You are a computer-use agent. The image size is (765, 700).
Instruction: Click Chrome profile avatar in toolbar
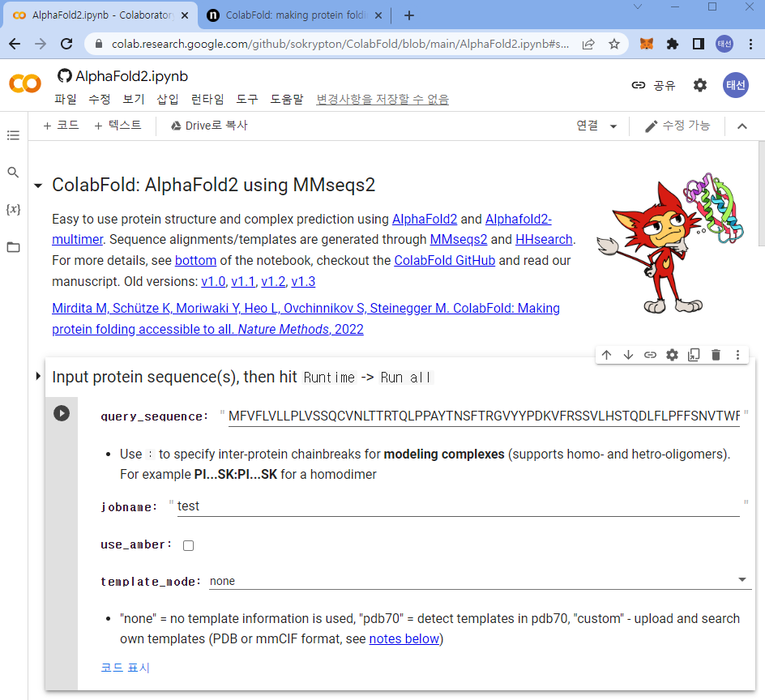(x=724, y=44)
